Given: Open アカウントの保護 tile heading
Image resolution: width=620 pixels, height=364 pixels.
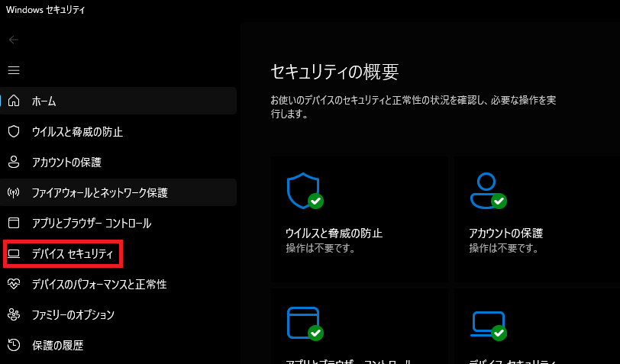Looking at the screenshot, I should [x=505, y=234].
